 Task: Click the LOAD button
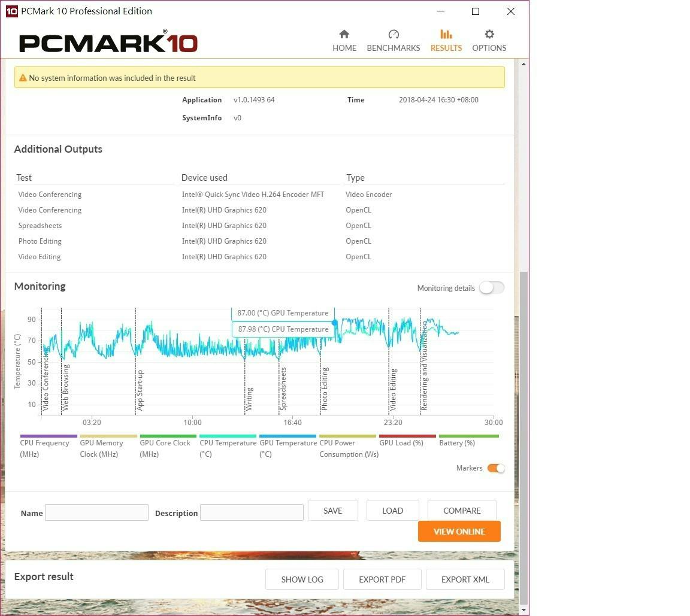(392, 511)
